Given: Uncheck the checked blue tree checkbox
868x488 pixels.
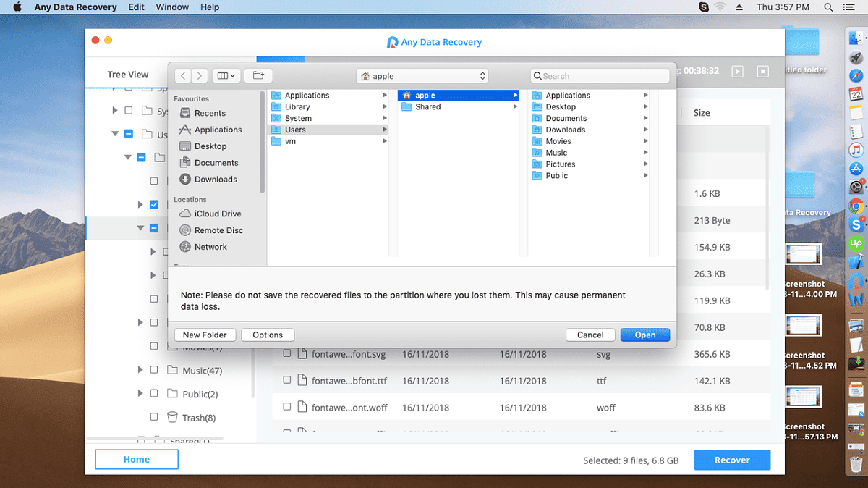Looking at the screenshot, I should pyautogui.click(x=154, y=205).
